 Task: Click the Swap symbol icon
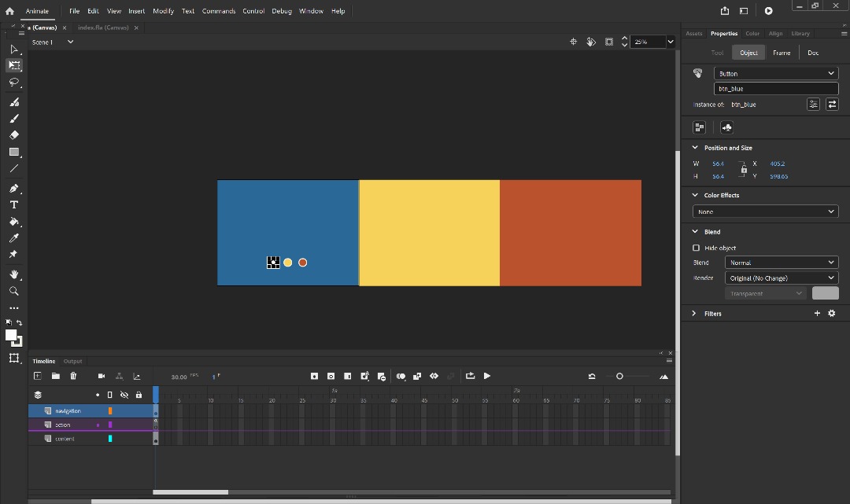click(832, 104)
